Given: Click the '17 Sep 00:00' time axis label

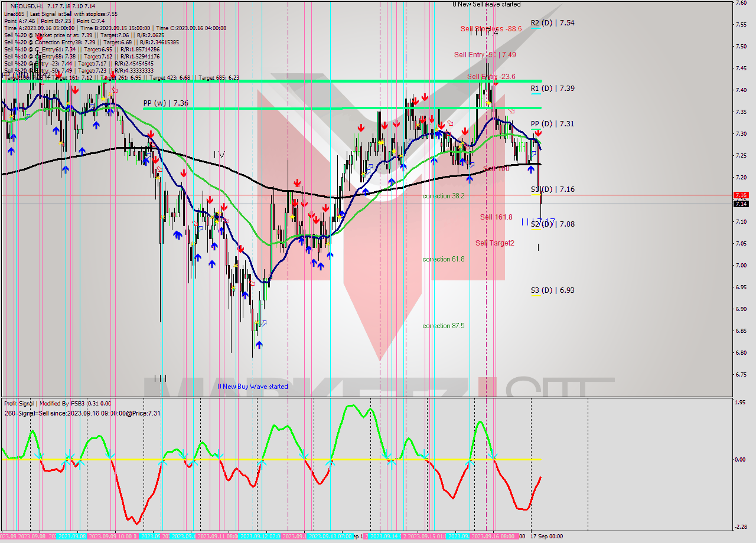Looking at the screenshot, I should [546, 537].
